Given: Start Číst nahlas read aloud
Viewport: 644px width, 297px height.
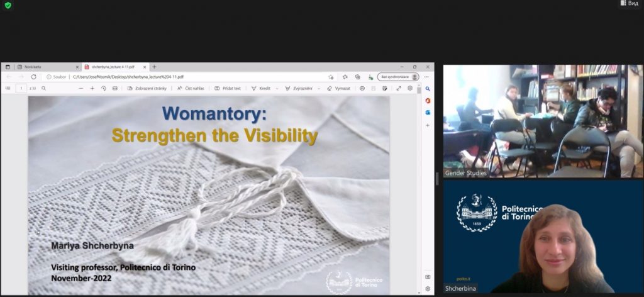Looking at the screenshot, I should (x=191, y=88).
